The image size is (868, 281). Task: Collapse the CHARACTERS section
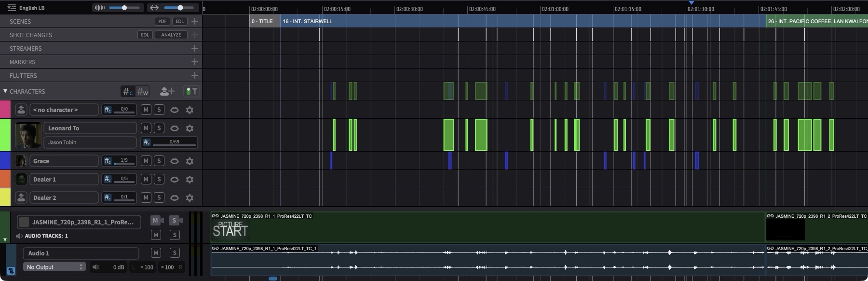pos(5,91)
